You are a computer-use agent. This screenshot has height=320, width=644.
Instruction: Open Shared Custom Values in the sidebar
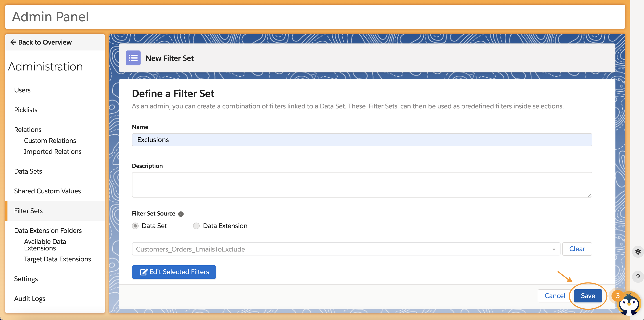tap(47, 191)
